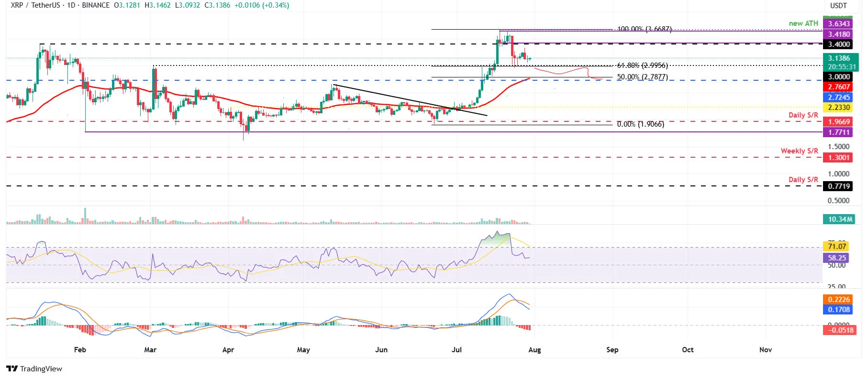Click the Aug marker on time axis

tap(534, 350)
